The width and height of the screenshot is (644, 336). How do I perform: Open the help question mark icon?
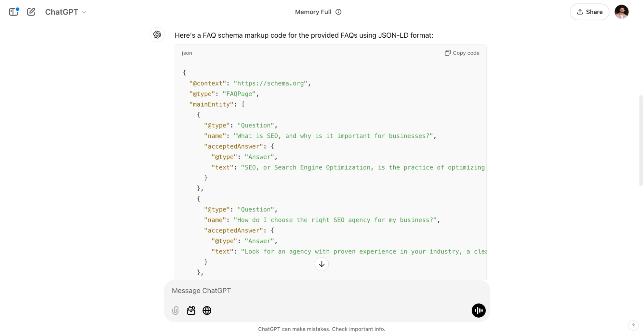[634, 325]
